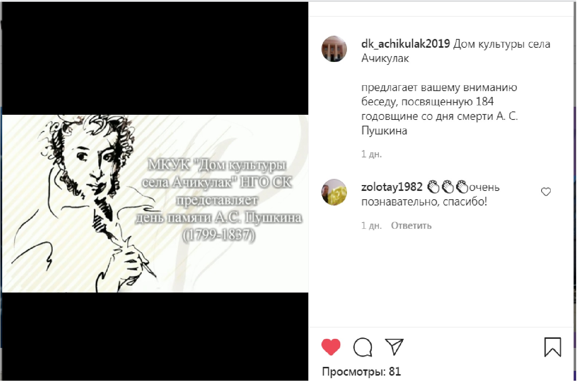This screenshot has width=578, height=392.
Task: Click the black area below video
Action: click(155, 336)
